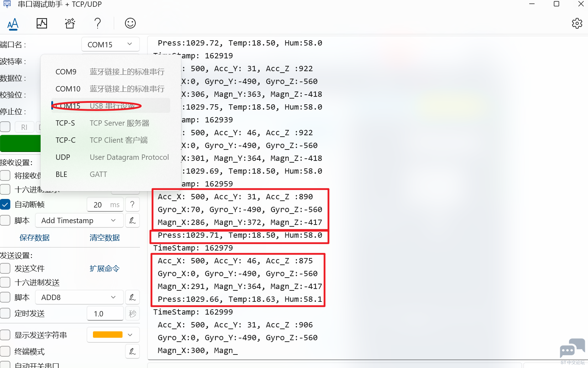Click the 清空数据 link
The image size is (588, 368).
(x=105, y=238)
